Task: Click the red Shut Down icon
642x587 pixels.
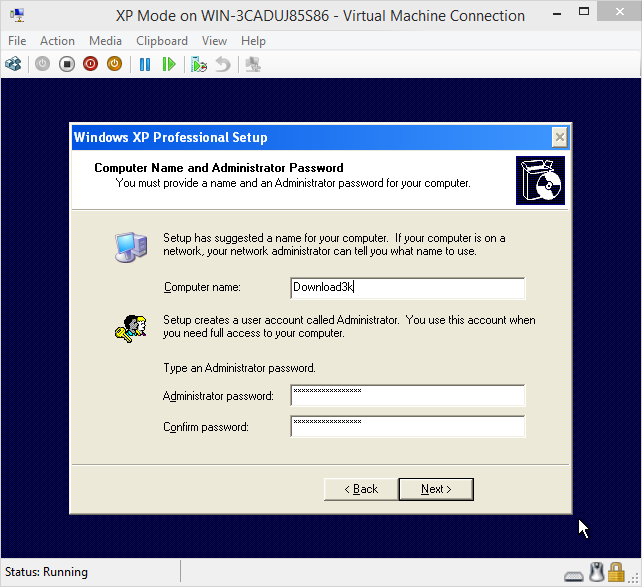Action: [90, 64]
